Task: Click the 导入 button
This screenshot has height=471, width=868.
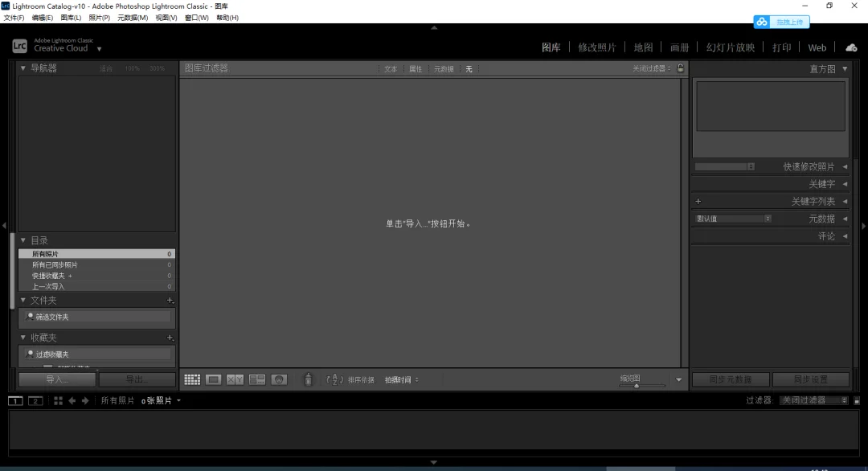Action: 57,379
